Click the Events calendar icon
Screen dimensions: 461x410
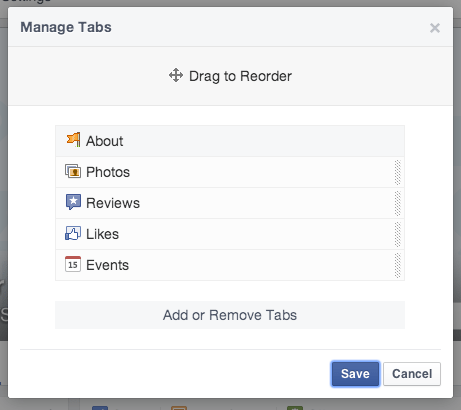pos(73,264)
